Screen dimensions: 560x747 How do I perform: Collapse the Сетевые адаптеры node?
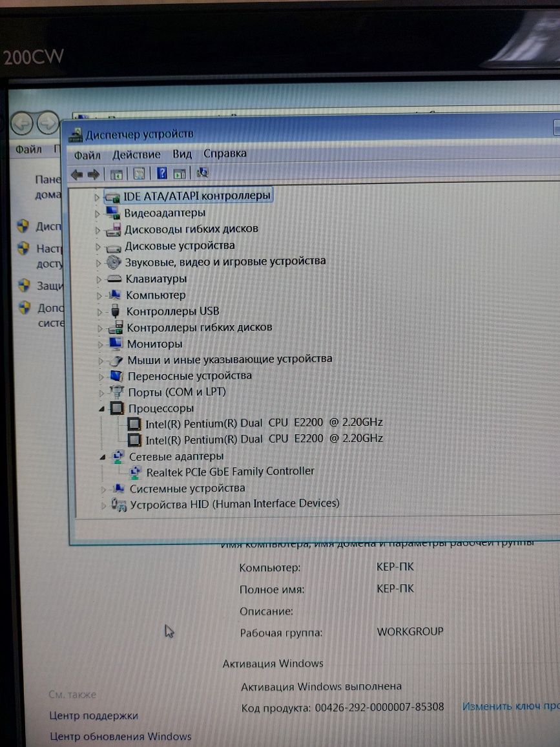pyautogui.click(x=103, y=458)
